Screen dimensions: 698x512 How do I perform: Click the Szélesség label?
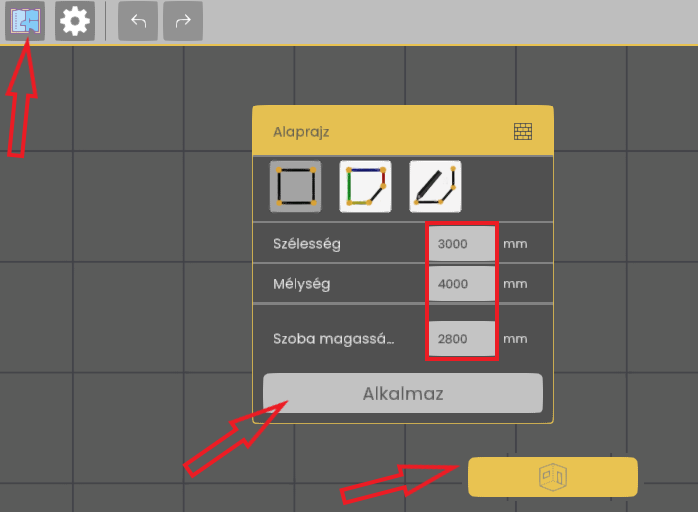(307, 244)
